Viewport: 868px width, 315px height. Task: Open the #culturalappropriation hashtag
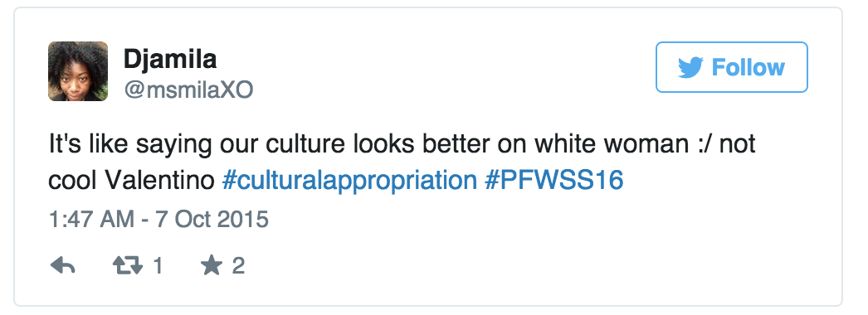point(349,181)
